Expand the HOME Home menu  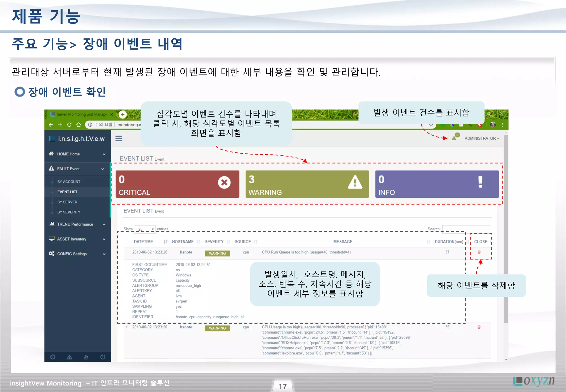coord(77,154)
